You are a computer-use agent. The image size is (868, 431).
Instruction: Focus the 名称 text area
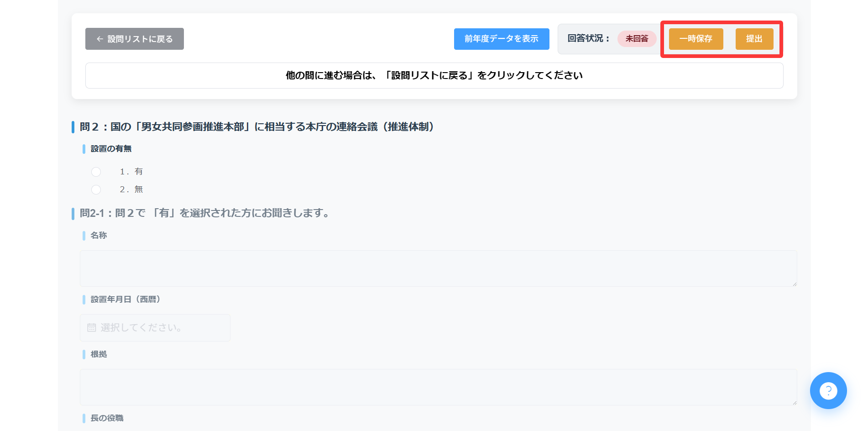coord(439,268)
